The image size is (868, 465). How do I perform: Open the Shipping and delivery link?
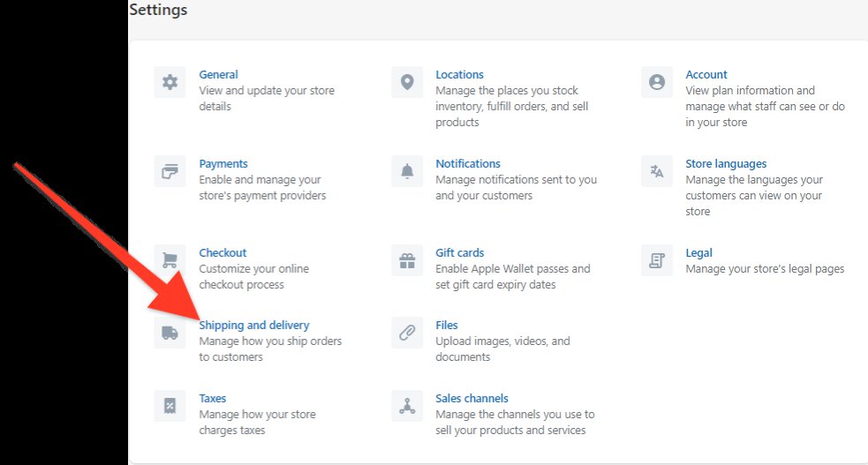tap(254, 326)
